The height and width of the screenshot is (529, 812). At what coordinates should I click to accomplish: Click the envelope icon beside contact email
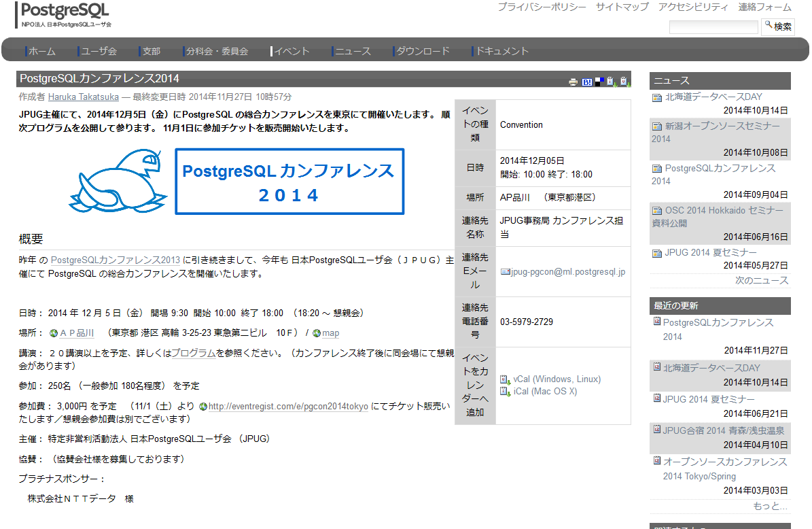pyautogui.click(x=505, y=272)
